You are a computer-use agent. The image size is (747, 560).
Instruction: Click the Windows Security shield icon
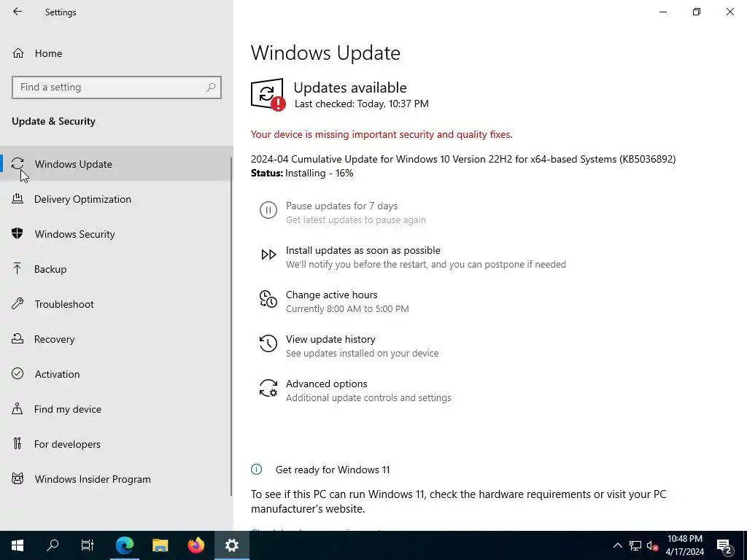click(x=18, y=233)
